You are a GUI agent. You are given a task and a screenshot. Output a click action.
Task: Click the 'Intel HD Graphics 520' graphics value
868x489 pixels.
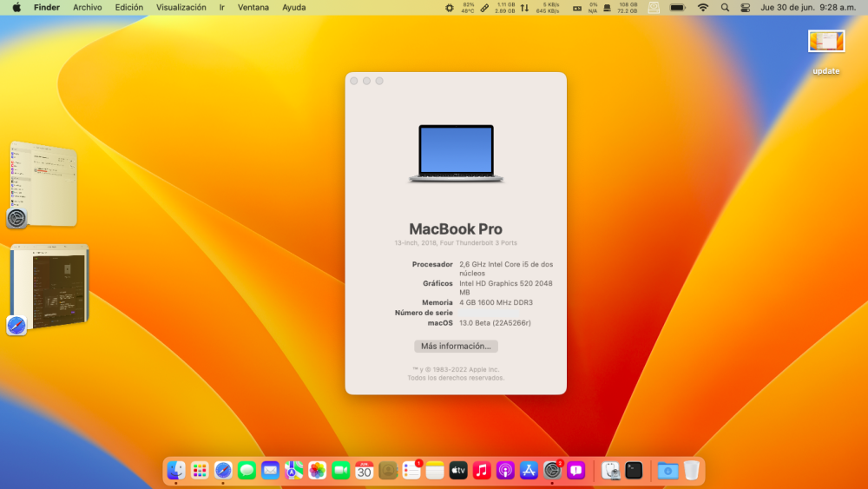[505, 287]
